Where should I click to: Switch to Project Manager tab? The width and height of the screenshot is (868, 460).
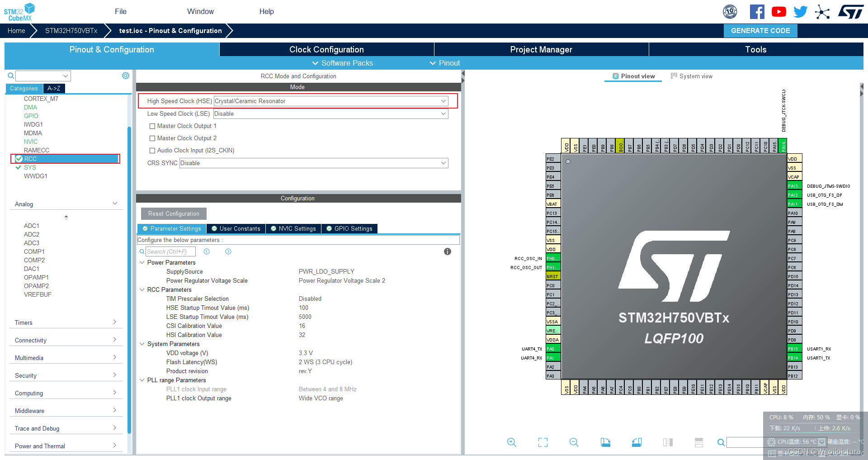(x=541, y=49)
